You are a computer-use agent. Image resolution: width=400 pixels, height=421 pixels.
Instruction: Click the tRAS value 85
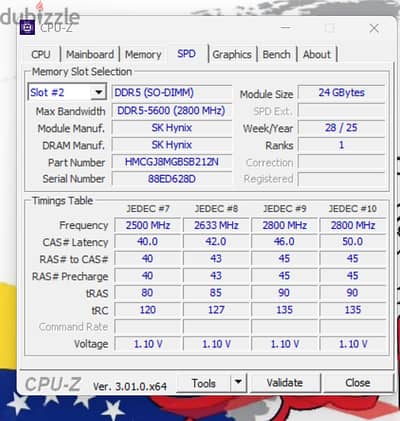point(216,293)
